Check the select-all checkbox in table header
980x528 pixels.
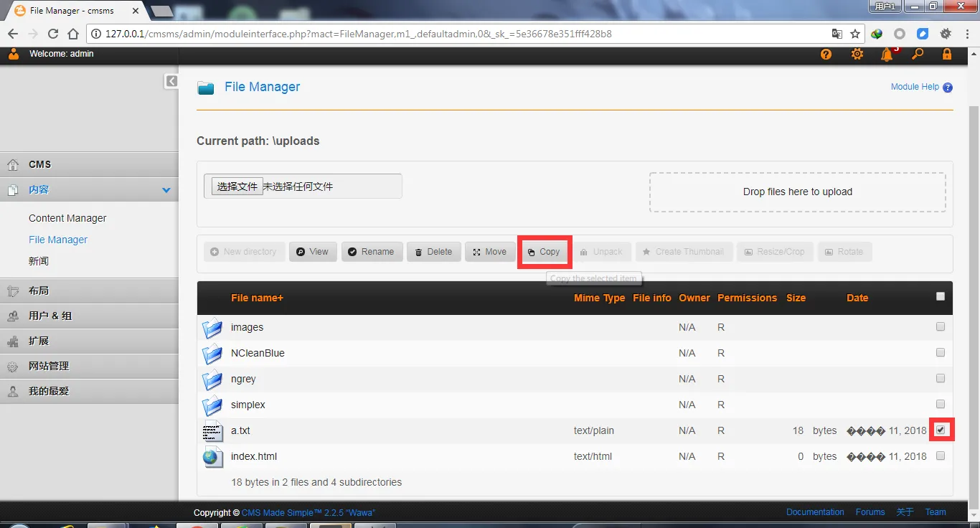click(941, 296)
